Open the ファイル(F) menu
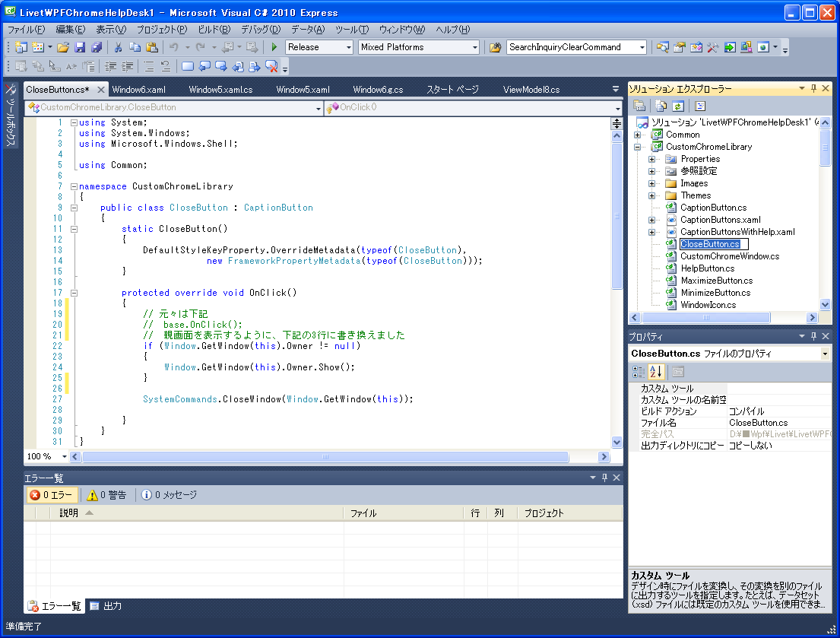Screen dimensions: 840x638 pyautogui.click(x=26, y=30)
